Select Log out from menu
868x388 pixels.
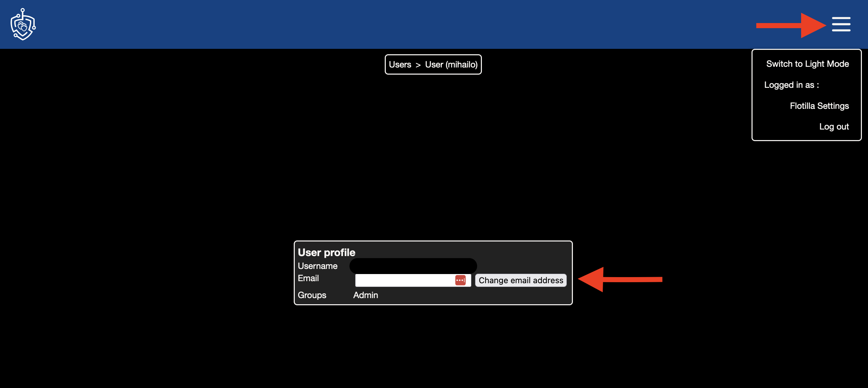pyautogui.click(x=834, y=127)
